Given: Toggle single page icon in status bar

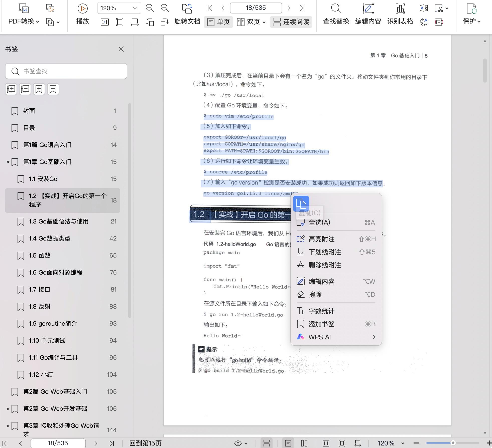Looking at the screenshot, I should pos(288,443).
